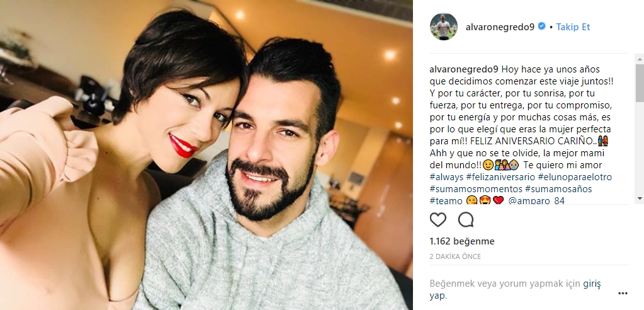Viewport: 644px width, 310px height.
Task: Click the caption scrollbar up arrow
Action: click(x=640, y=59)
